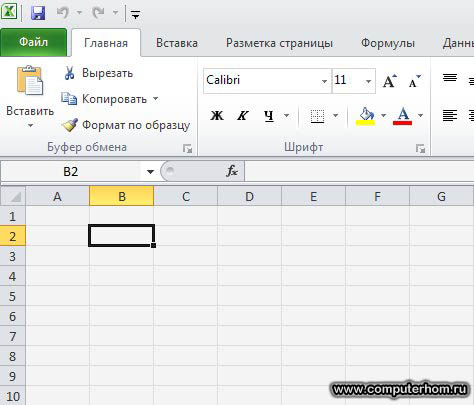The height and width of the screenshot is (405, 474).
Task: Expand the underline style dropdown arrow
Action: click(286, 116)
